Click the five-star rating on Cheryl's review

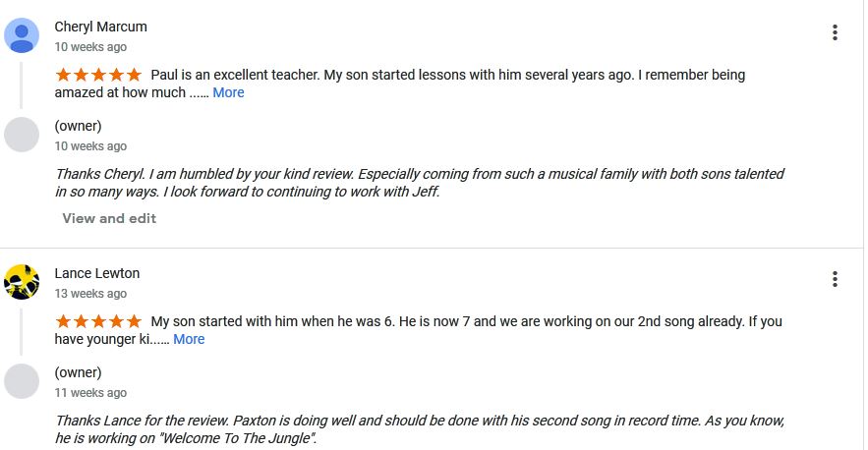tap(98, 75)
